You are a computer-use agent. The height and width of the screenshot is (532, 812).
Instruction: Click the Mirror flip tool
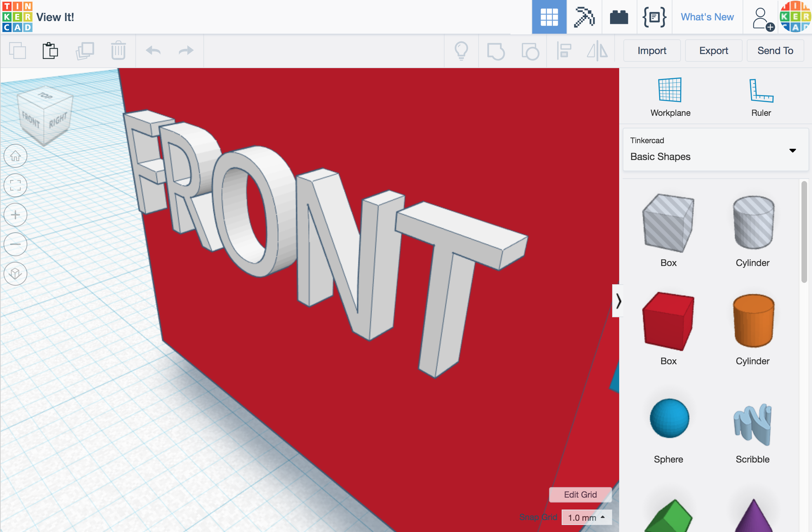pos(597,51)
